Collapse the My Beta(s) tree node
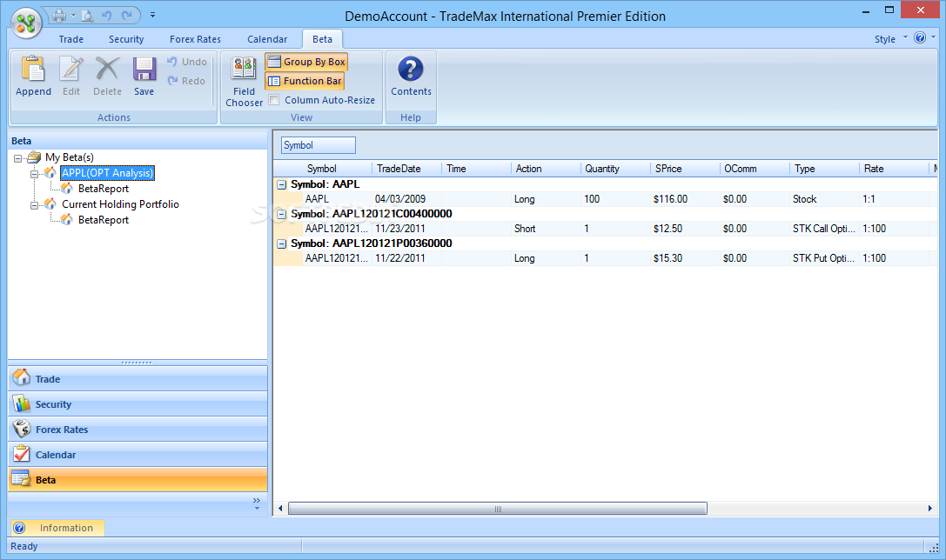The width and height of the screenshot is (946, 560). click(x=18, y=158)
